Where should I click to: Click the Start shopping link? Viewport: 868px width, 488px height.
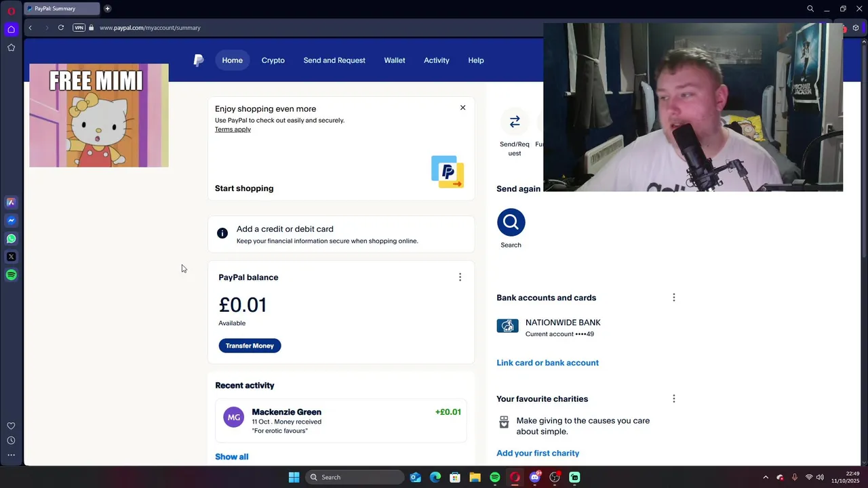[244, 188]
